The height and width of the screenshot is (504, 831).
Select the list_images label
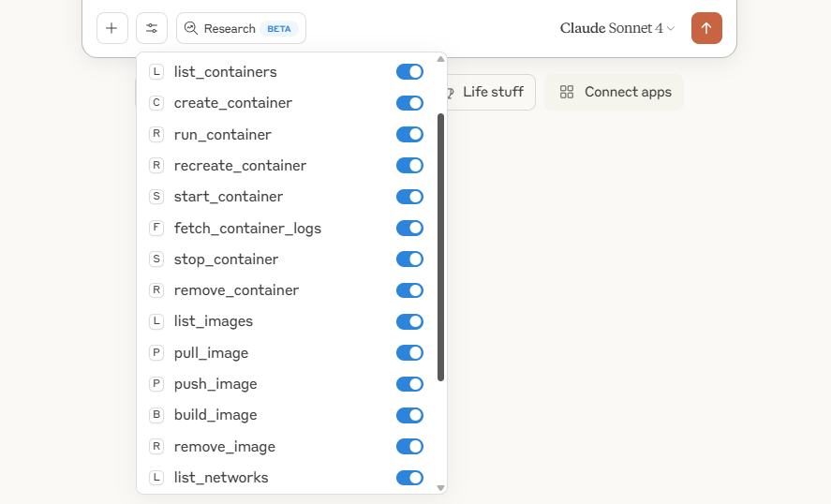click(x=213, y=321)
